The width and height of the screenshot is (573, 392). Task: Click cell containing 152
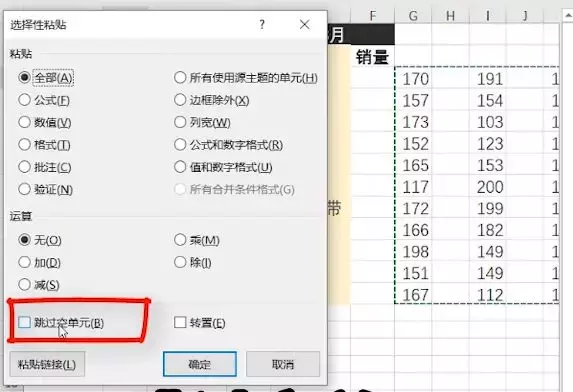click(x=413, y=143)
